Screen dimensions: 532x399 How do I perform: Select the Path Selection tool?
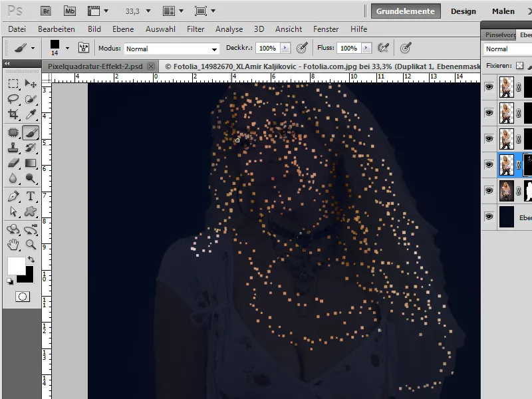13,211
